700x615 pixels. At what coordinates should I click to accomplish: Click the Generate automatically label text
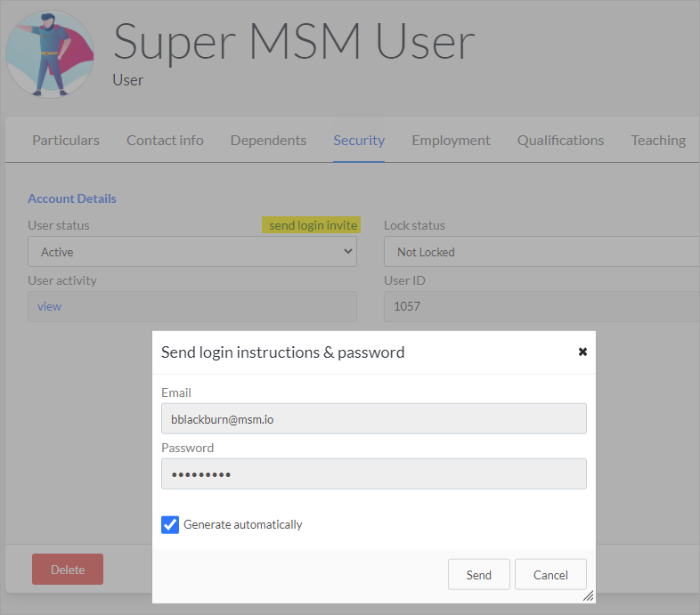(x=243, y=524)
